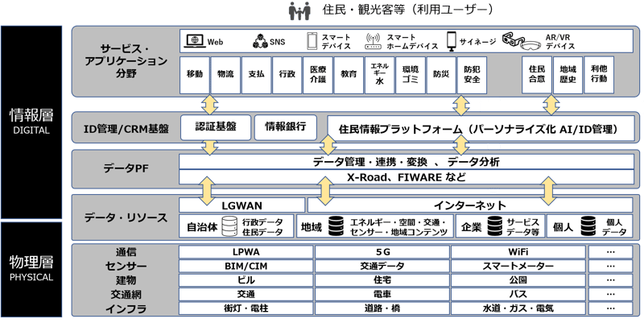Select the エネルギー水 service box
Image resolution: width=644 pixels, height=323 pixels.
379,75
